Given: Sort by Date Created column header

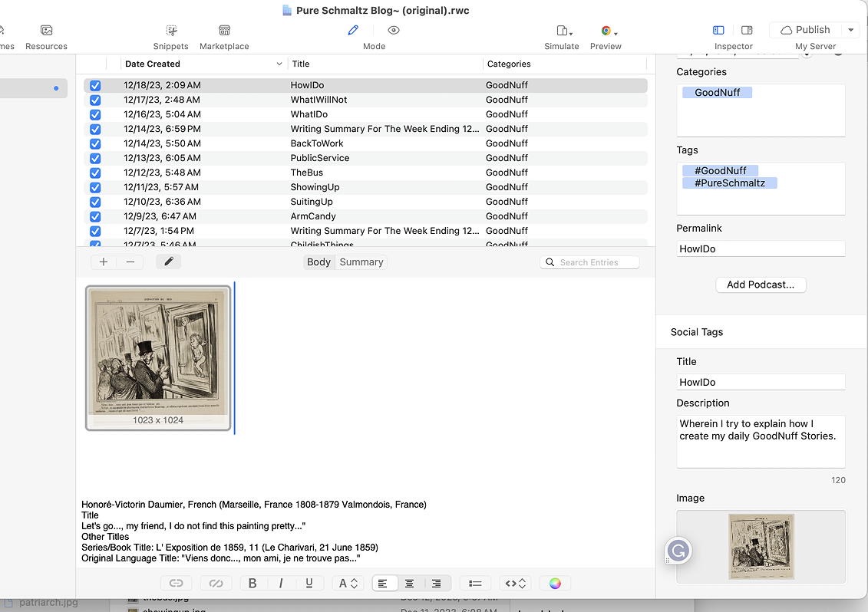Looking at the screenshot, I should tap(203, 64).
